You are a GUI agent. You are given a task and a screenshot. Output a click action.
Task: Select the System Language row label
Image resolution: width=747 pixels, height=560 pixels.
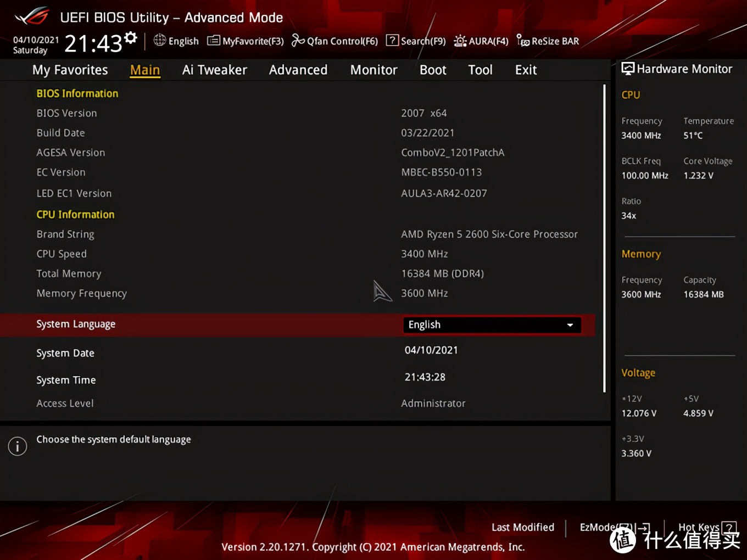pos(76,324)
